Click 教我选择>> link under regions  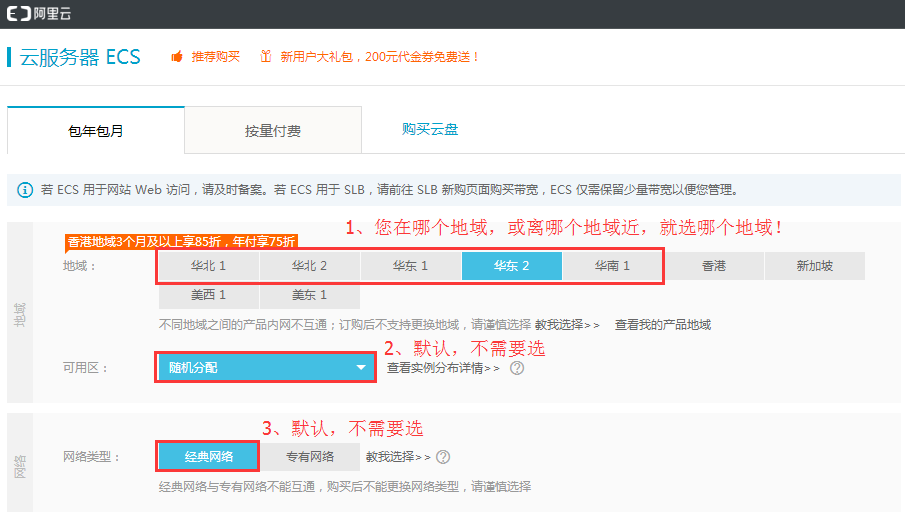point(567,325)
